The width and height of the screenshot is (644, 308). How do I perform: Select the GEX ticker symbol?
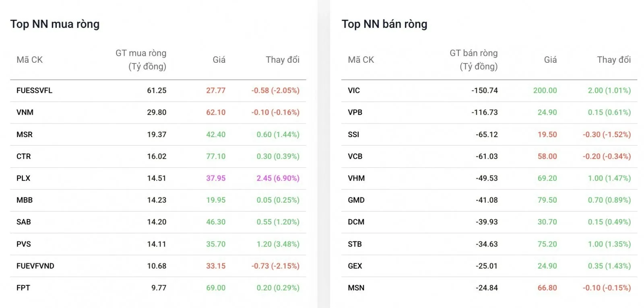coord(355,266)
